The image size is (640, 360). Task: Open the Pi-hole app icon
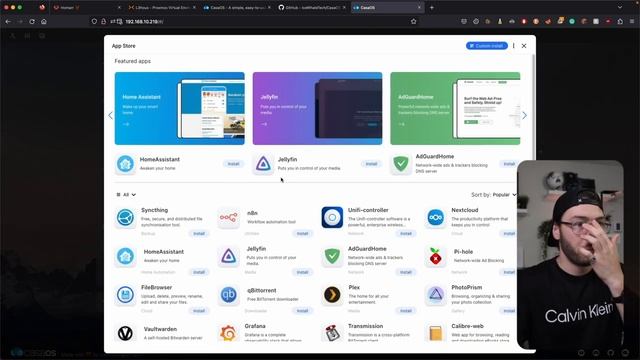tap(436, 256)
